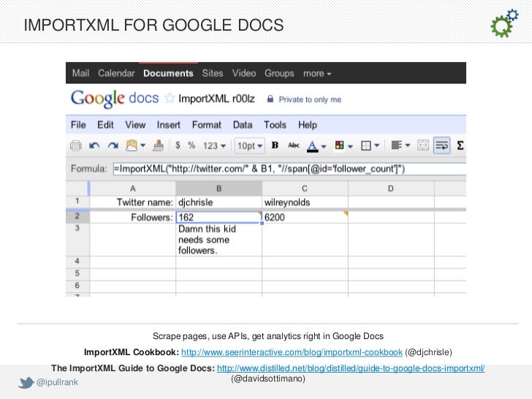Click the Redo arrow icon
Image resolution: width=532 pixels, height=399 pixels.
(x=113, y=145)
